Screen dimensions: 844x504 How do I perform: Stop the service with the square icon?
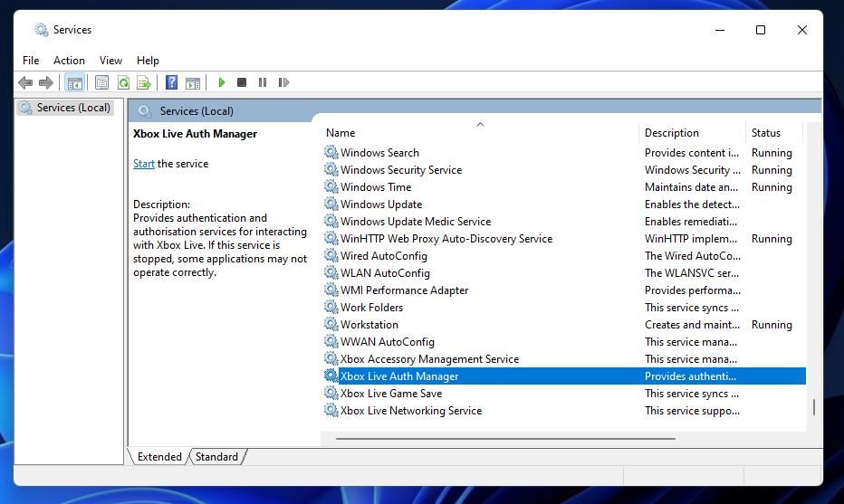click(x=242, y=82)
